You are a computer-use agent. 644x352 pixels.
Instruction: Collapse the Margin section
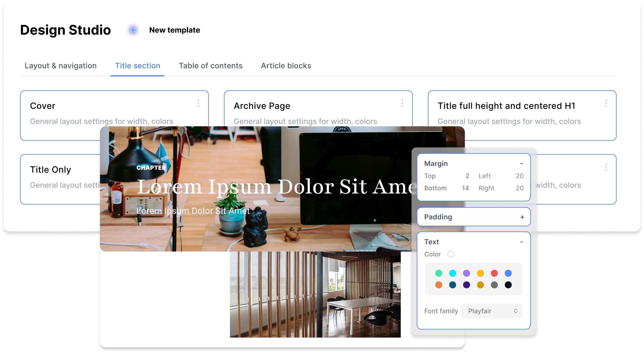(x=521, y=163)
